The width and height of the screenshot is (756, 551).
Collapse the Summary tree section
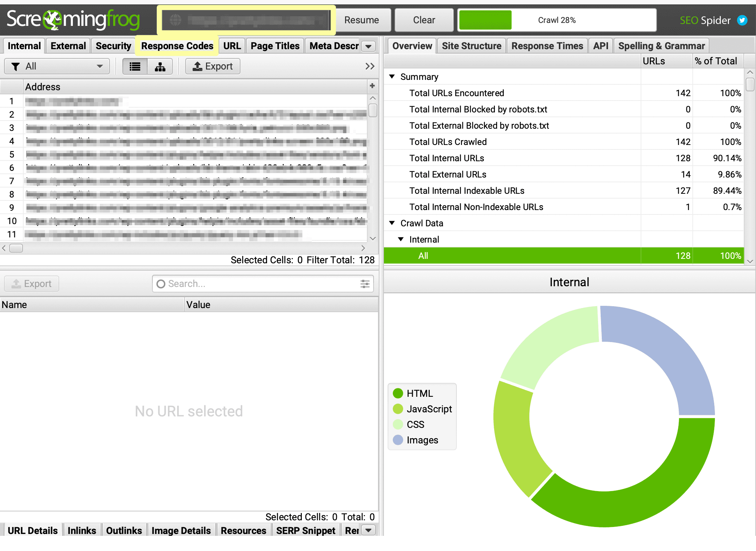[392, 77]
